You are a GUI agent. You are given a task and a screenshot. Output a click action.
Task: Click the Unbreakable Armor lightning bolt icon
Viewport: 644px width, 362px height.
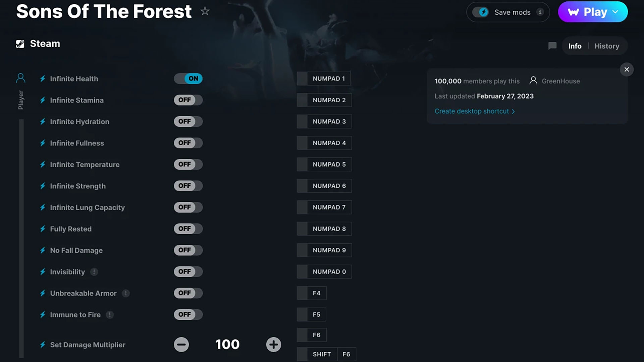click(x=43, y=293)
